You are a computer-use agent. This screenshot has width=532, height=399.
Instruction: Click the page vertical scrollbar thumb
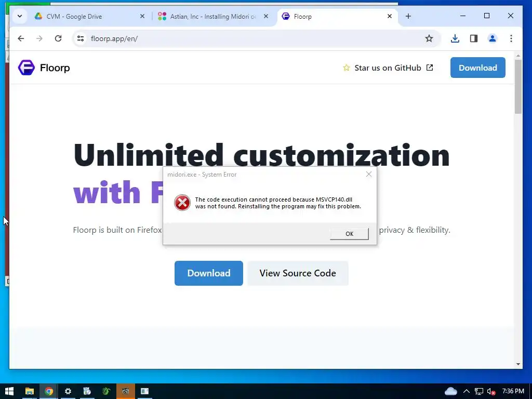(518, 87)
